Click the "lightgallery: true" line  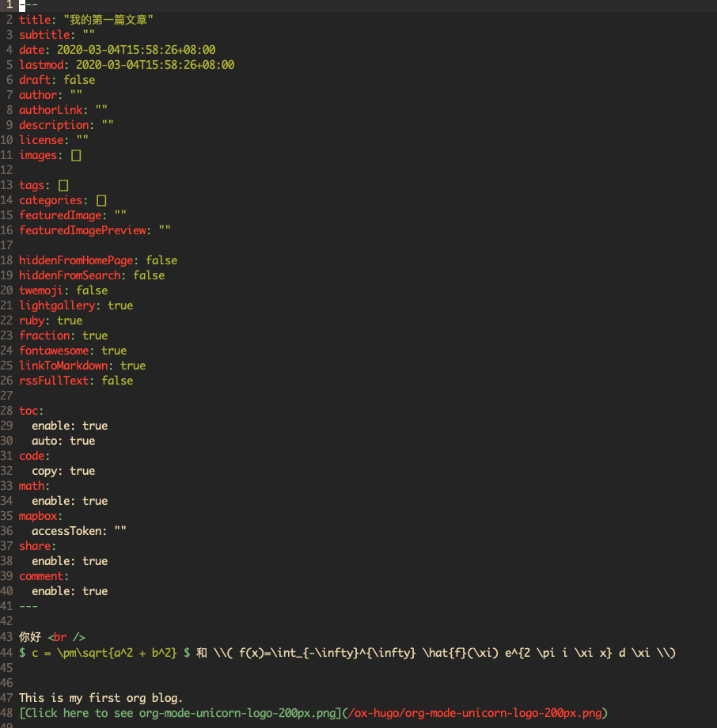point(76,305)
